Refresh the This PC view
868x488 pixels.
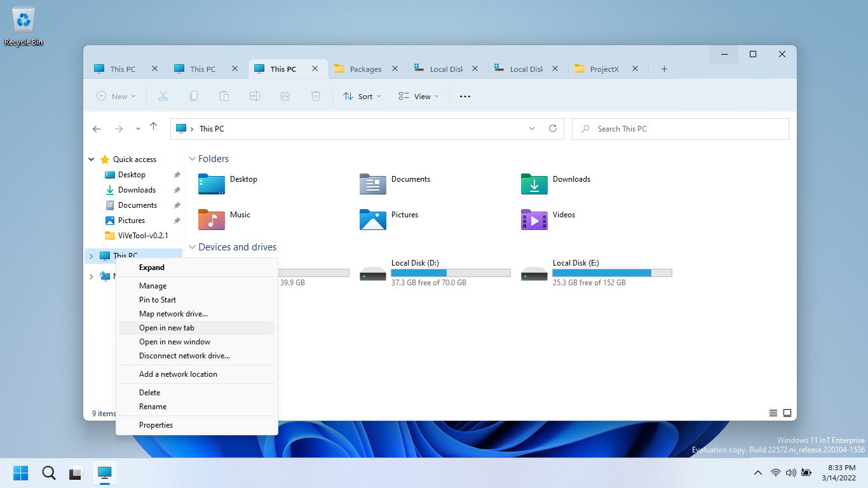click(x=553, y=128)
